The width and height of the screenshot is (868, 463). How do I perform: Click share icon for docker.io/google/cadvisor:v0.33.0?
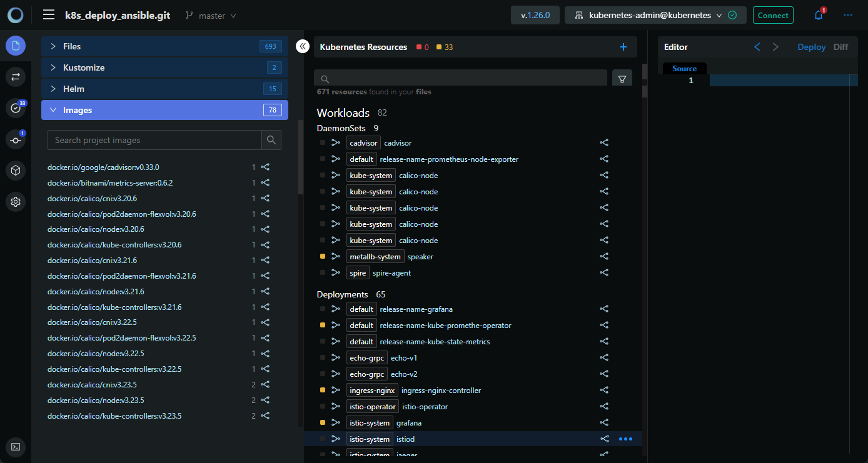[x=265, y=167]
